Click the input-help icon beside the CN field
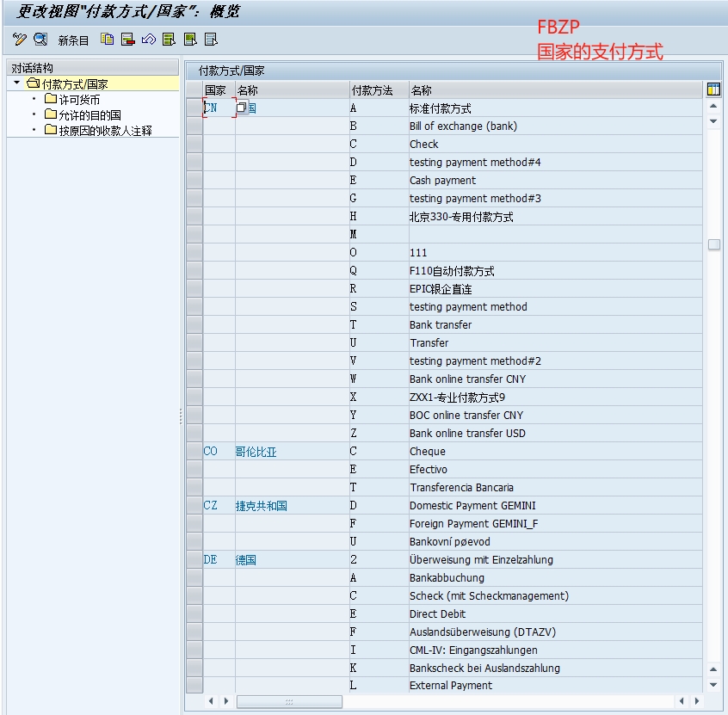This screenshot has height=715, width=728. [242, 108]
